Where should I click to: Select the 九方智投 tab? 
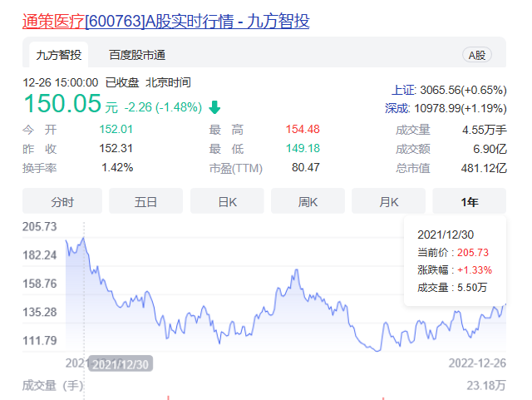(x=59, y=55)
